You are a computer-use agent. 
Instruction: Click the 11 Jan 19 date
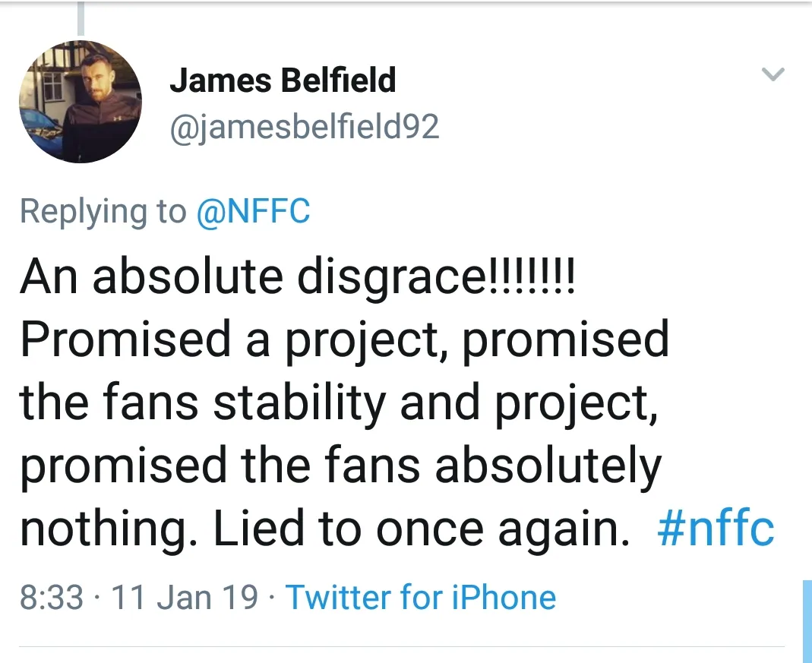coord(185,597)
